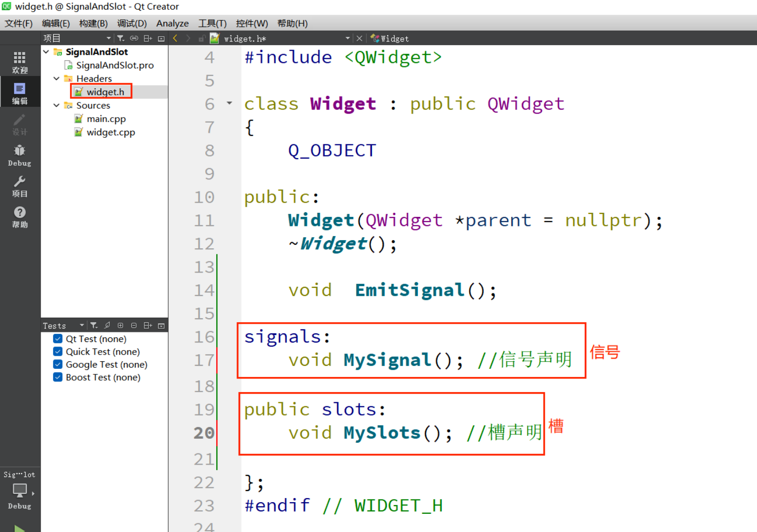Open the Design (设计) mode
Image resolution: width=757 pixels, height=532 pixels.
[20, 124]
